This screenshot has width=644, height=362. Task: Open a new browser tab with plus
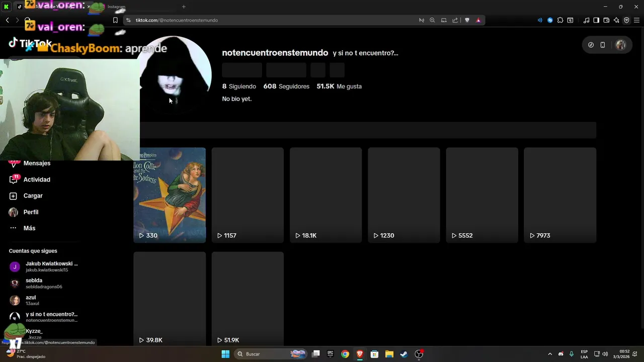click(184, 7)
